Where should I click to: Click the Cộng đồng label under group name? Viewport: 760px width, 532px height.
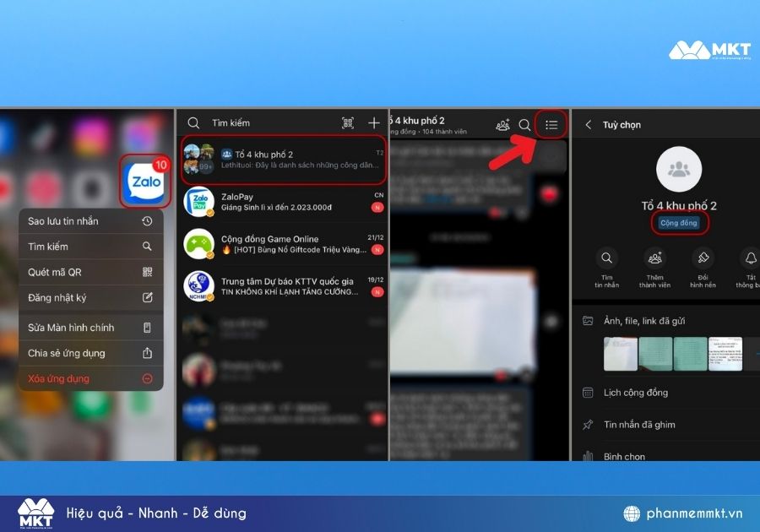click(679, 223)
